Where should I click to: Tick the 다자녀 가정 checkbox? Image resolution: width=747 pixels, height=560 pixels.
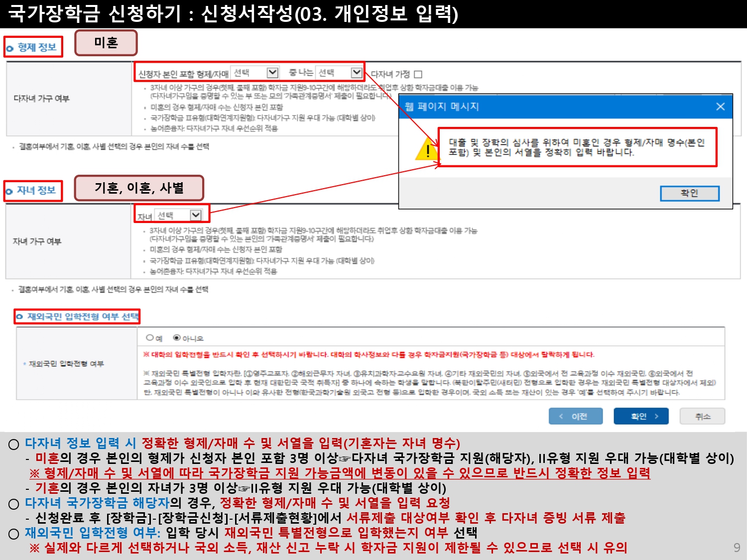coord(418,74)
